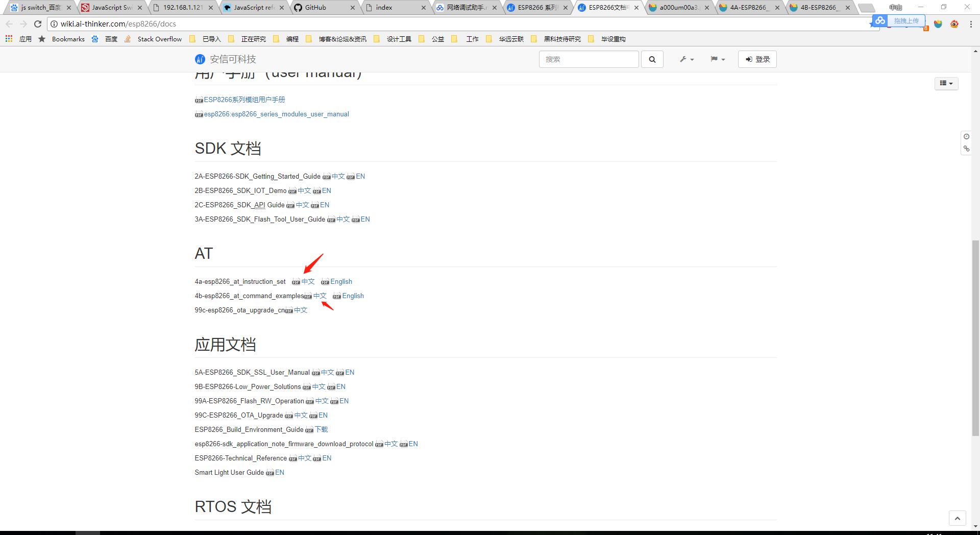
Task: Click the back-to-top arrow button
Action: [x=958, y=518]
